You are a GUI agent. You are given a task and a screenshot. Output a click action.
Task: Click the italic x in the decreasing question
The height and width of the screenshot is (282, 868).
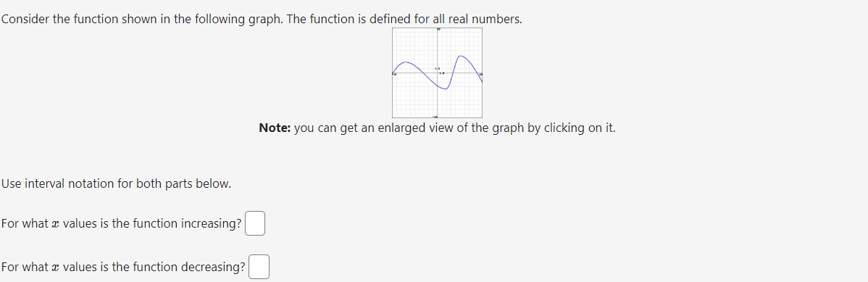(55, 268)
